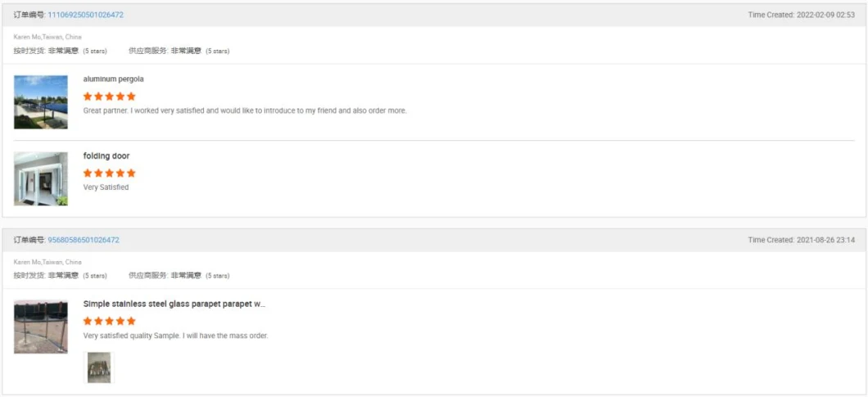
Task: Click the first star of glass parapet rating
Action: pyautogui.click(x=88, y=321)
